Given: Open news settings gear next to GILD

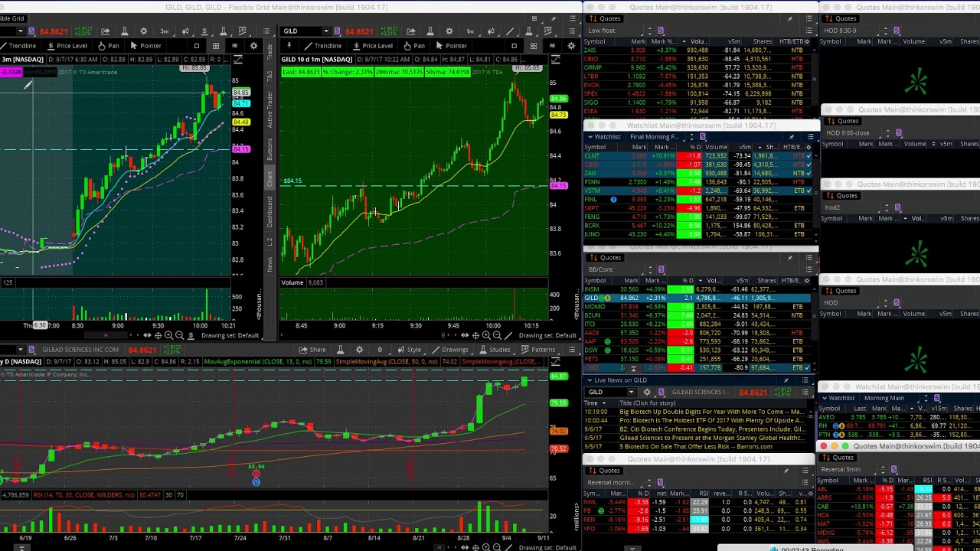Looking at the screenshot, I should (x=647, y=393).
